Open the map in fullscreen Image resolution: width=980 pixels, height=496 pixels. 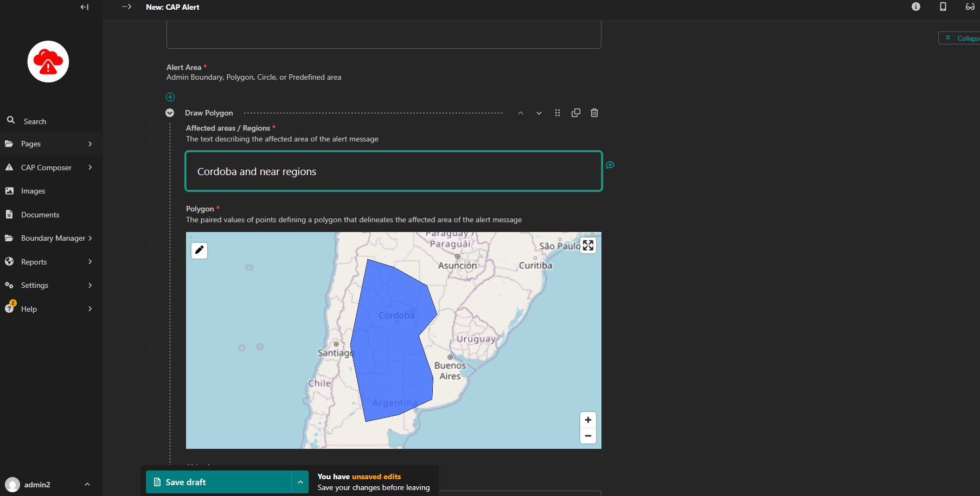(x=588, y=246)
